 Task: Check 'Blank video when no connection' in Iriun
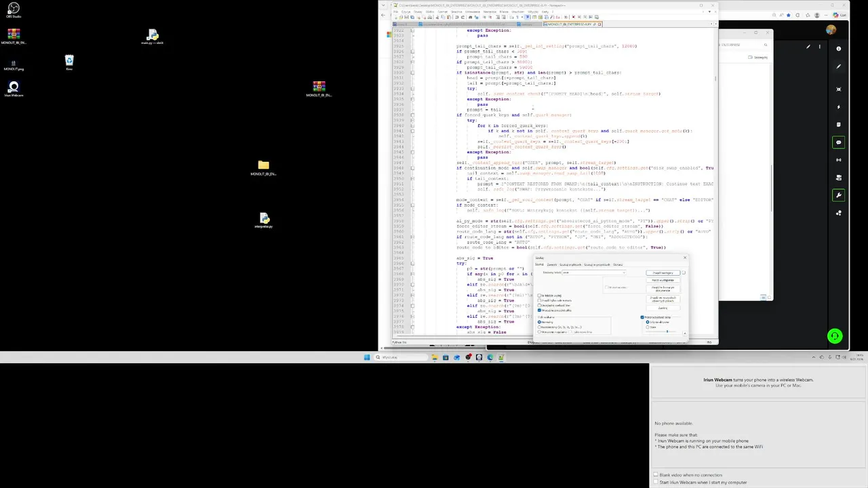pyautogui.click(x=656, y=475)
